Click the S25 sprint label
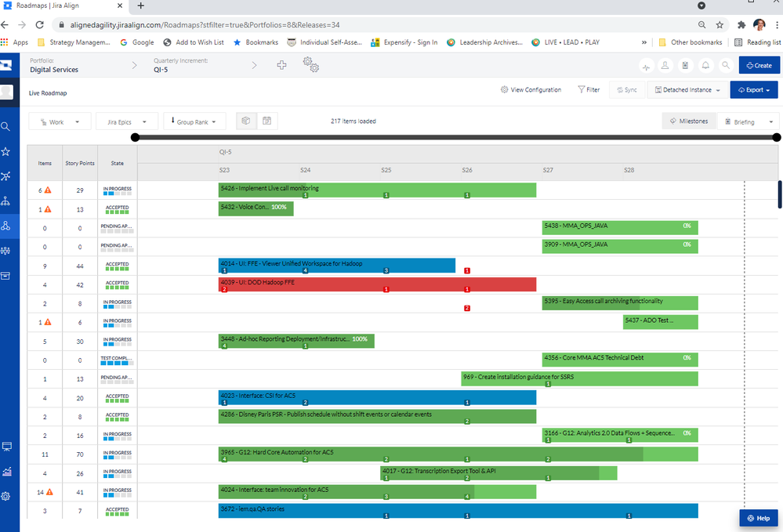783x532 pixels. tap(386, 170)
